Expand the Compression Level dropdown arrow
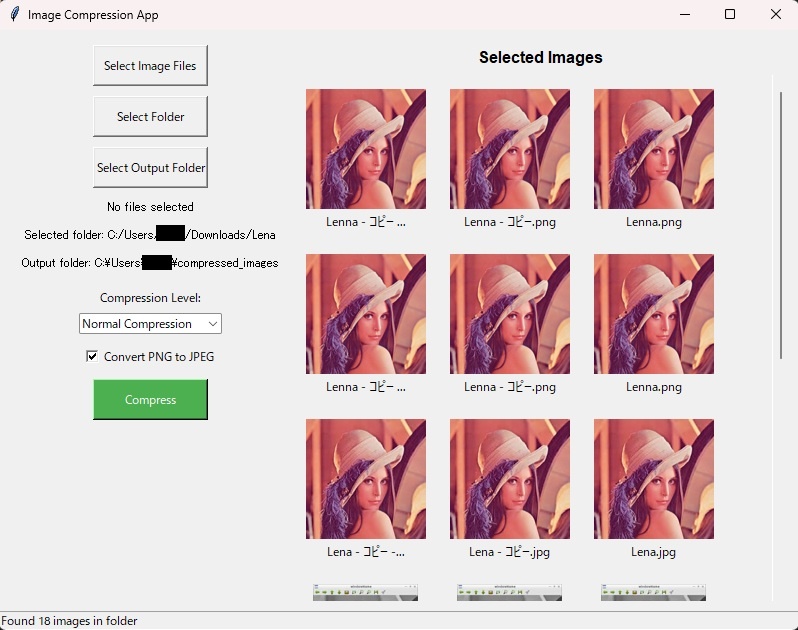This screenshot has height=630, width=798. coord(213,324)
